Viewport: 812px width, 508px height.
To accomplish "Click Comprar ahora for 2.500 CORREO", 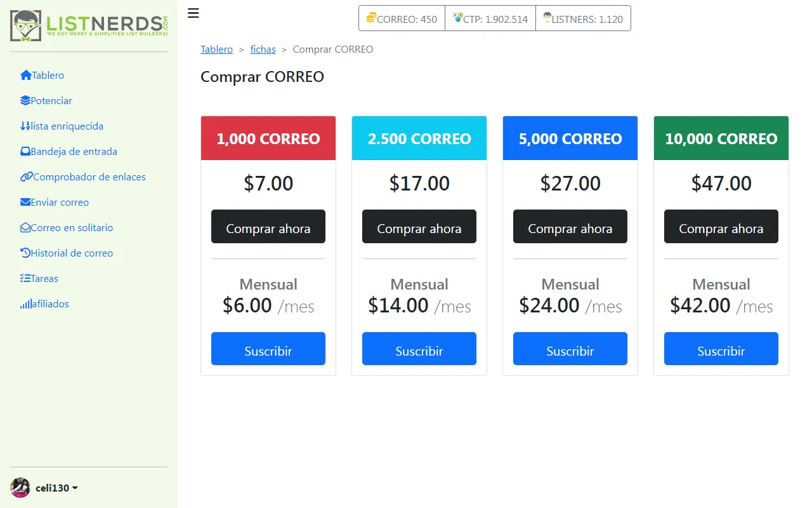I will coord(419,227).
